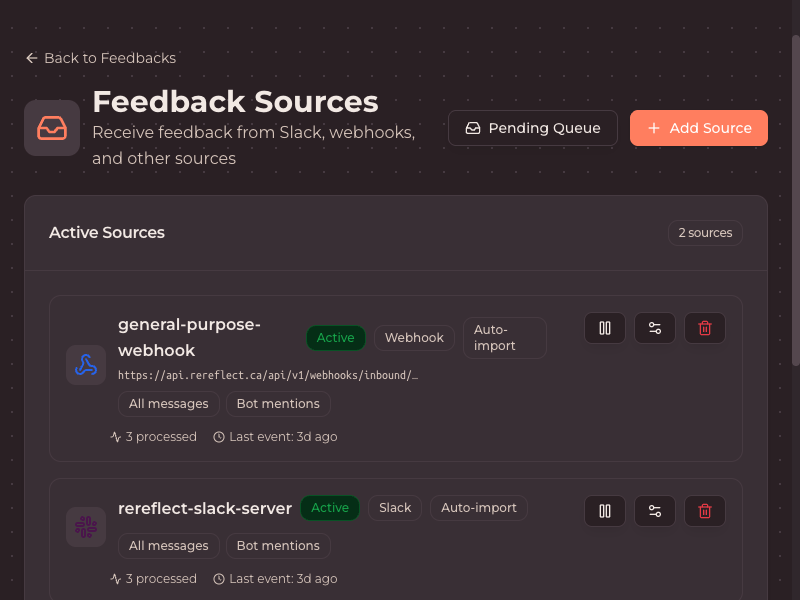Click the Slack icon beside rereflect-slack-server

point(86,526)
